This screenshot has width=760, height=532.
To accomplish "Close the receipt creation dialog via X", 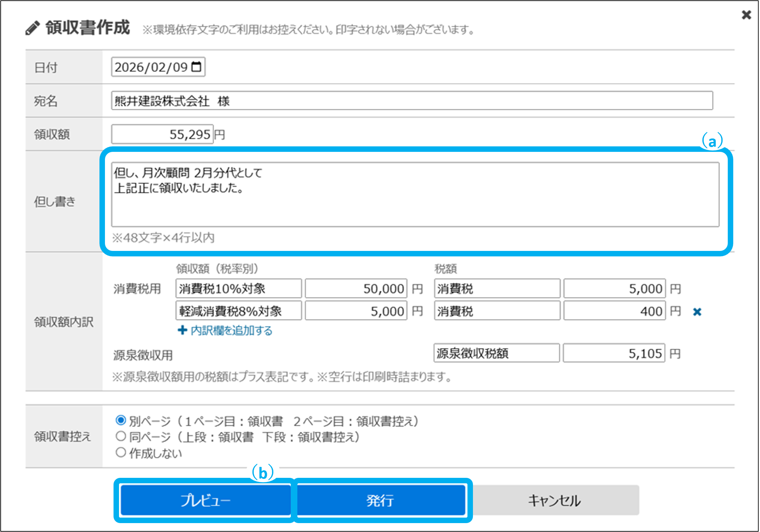I will click(x=746, y=15).
